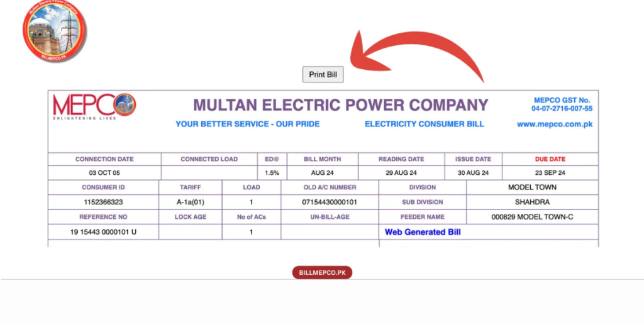
Task: Select the consumer ID 1152366323
Action: [103, 203]
